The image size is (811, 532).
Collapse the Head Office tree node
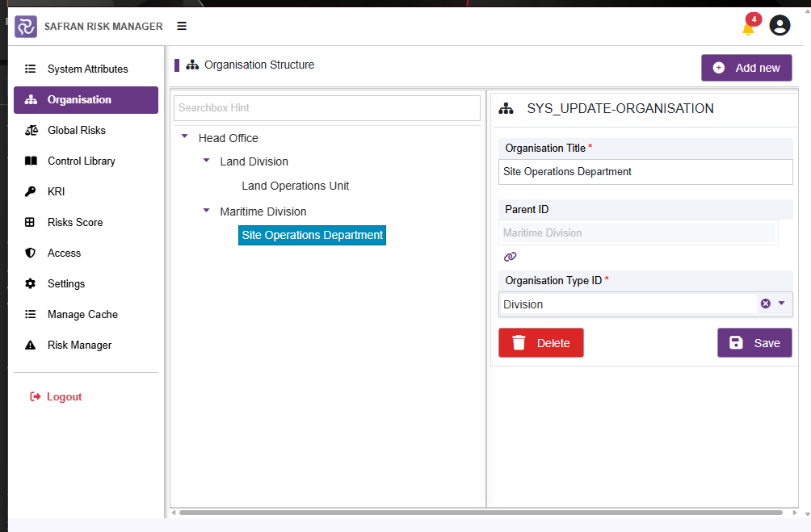pyautogui.click(x=185, y=136)
